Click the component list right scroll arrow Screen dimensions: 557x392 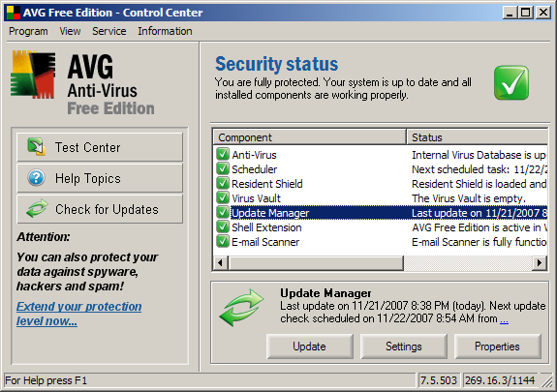540,263
